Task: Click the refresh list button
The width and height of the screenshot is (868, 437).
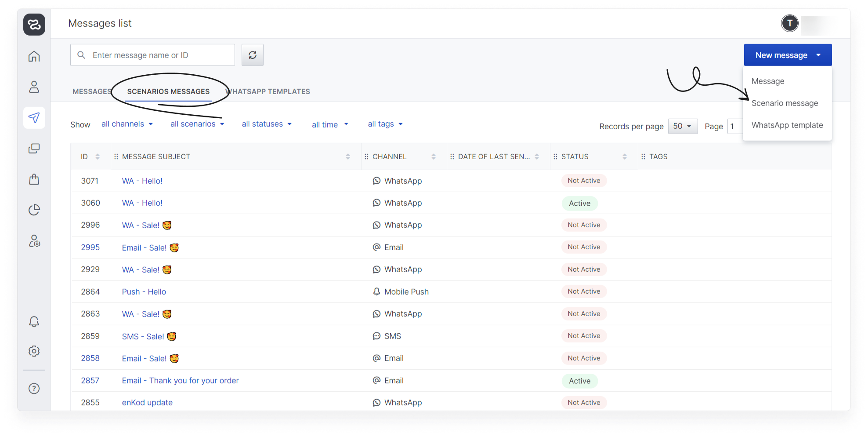Action: point(253,55)
